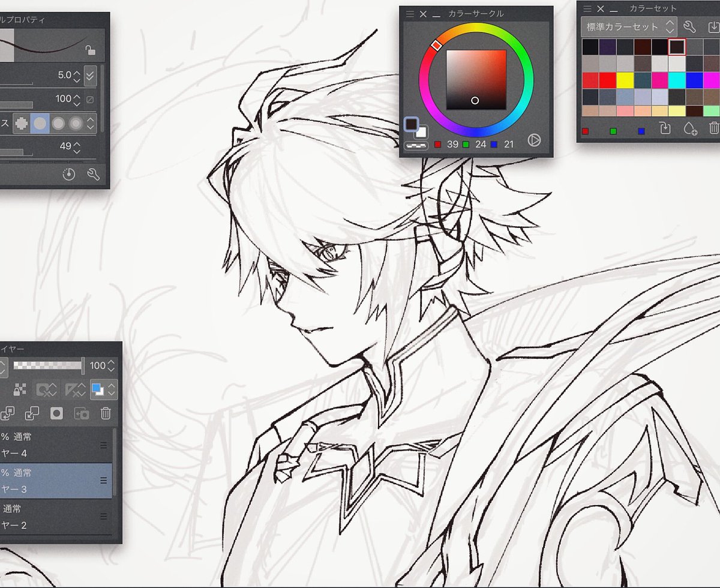Open opacity dynamics small square icon

pyautogui.click(x=90, y=100)
